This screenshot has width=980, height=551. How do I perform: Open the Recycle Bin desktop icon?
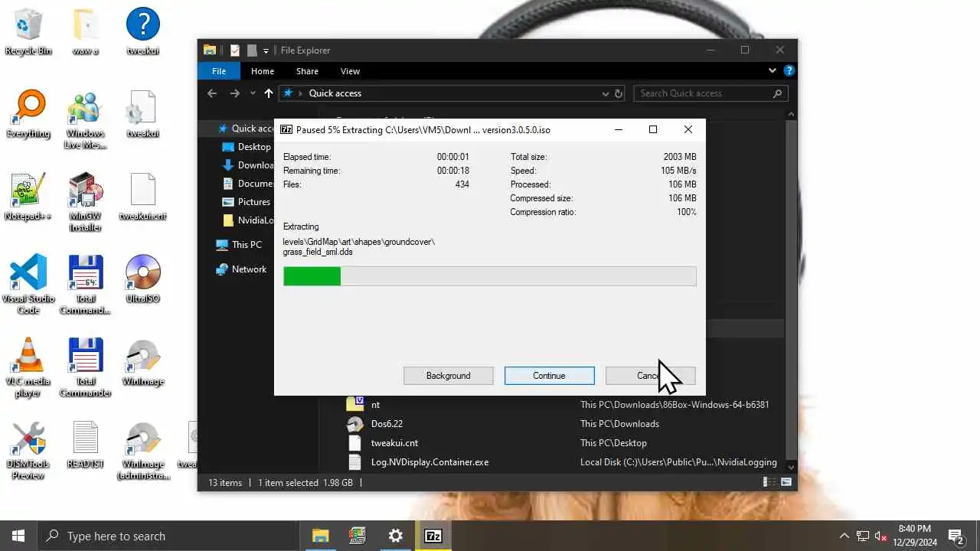click(28, 31)
